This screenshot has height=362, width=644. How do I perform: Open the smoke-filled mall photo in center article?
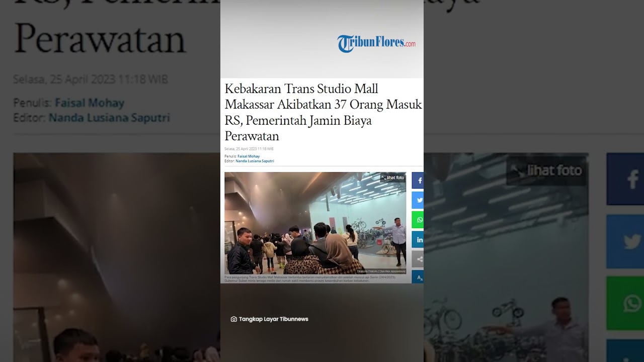315,223
